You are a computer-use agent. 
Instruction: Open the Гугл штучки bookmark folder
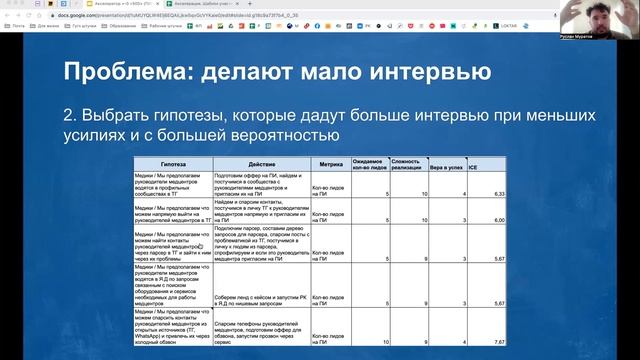pos(80,26)
